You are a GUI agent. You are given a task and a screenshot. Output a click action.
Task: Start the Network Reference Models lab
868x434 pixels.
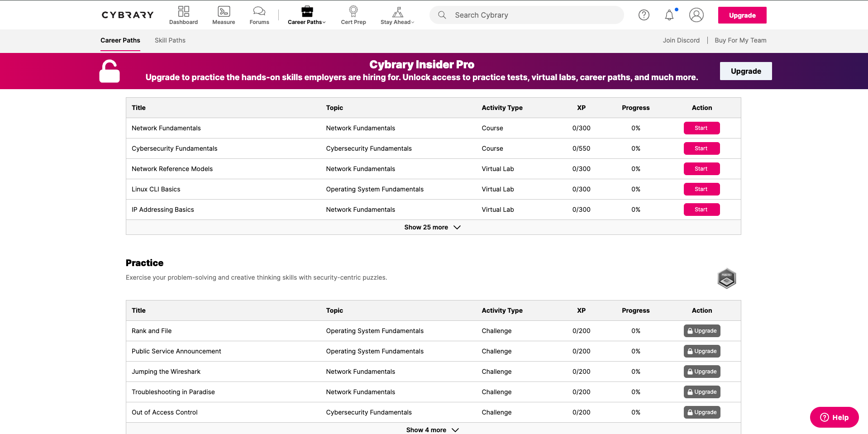[x=701, y=169]
